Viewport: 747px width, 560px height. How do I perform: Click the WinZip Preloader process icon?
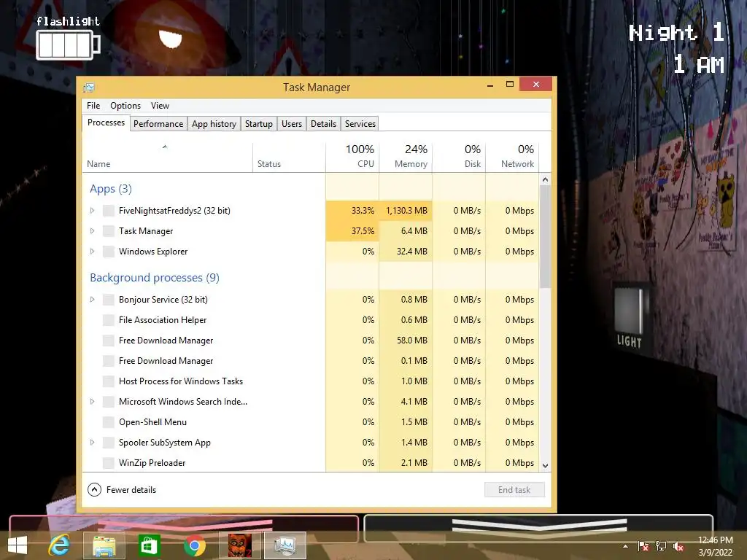point(109,463)
